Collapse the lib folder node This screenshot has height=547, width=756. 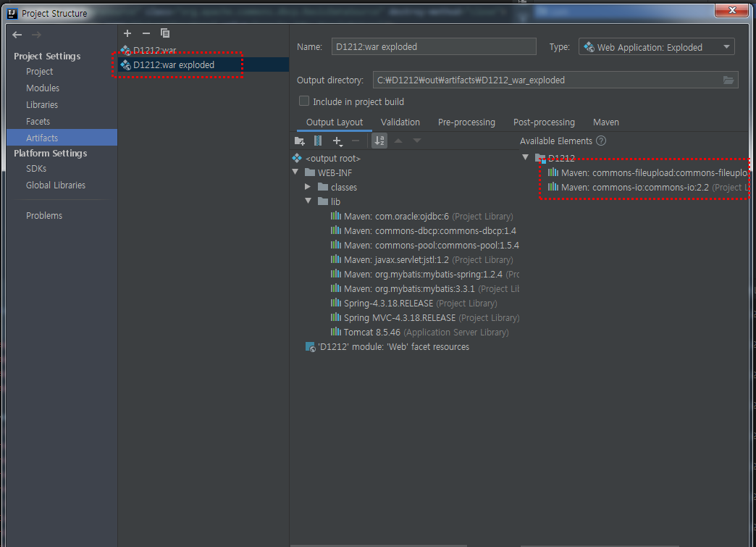coord(308,201)
